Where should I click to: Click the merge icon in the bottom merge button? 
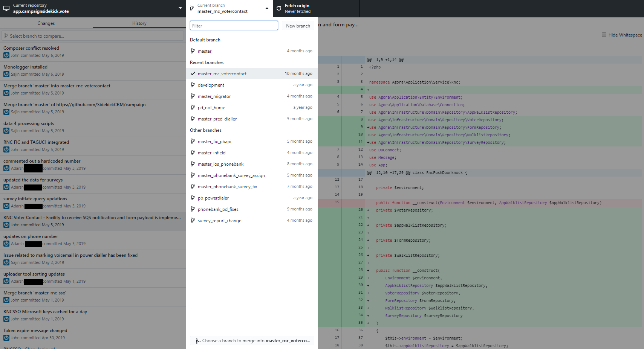[x=198, y=341]
